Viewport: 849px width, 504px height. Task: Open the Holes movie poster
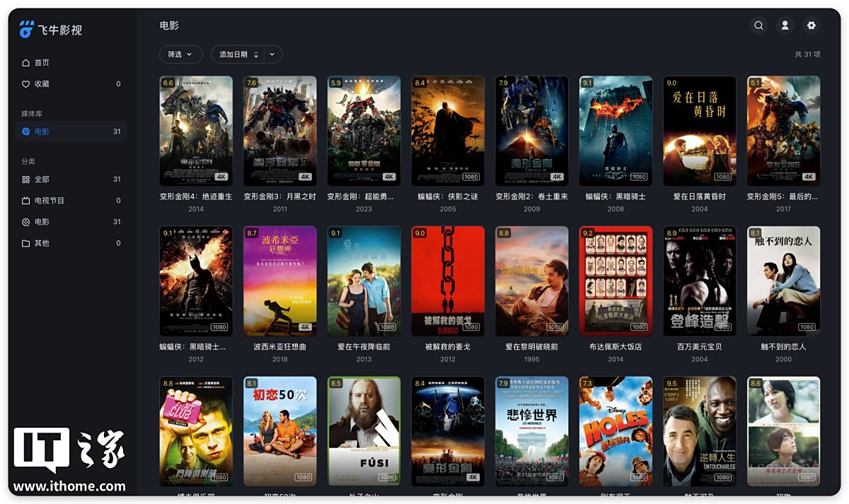click(x=616, y=430)
